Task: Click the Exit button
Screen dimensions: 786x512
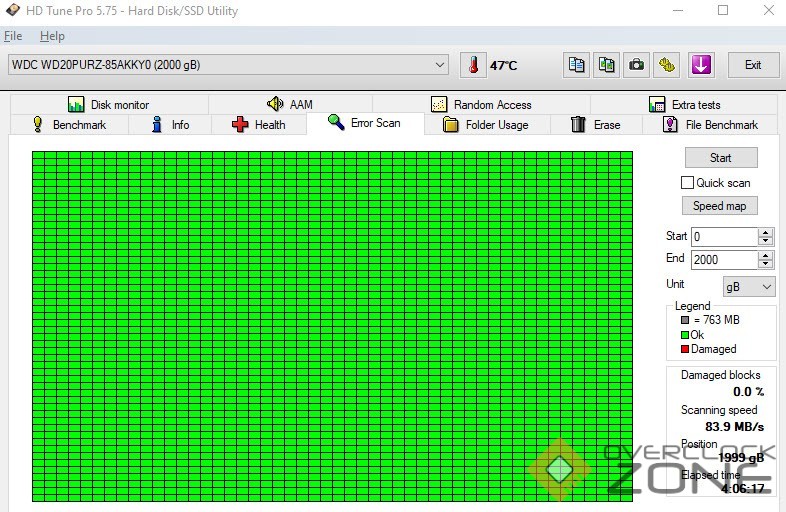Action: [753, 65]
